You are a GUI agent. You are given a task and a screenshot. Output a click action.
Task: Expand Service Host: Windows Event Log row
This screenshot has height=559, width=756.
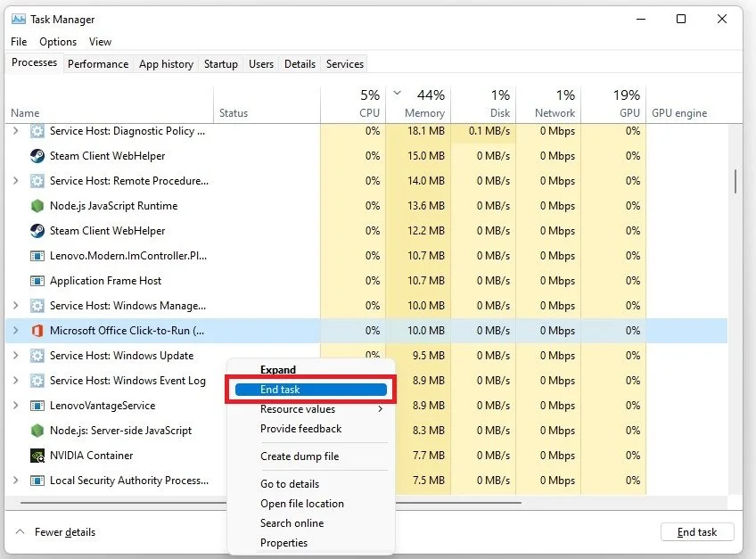(x=15, y=381)
